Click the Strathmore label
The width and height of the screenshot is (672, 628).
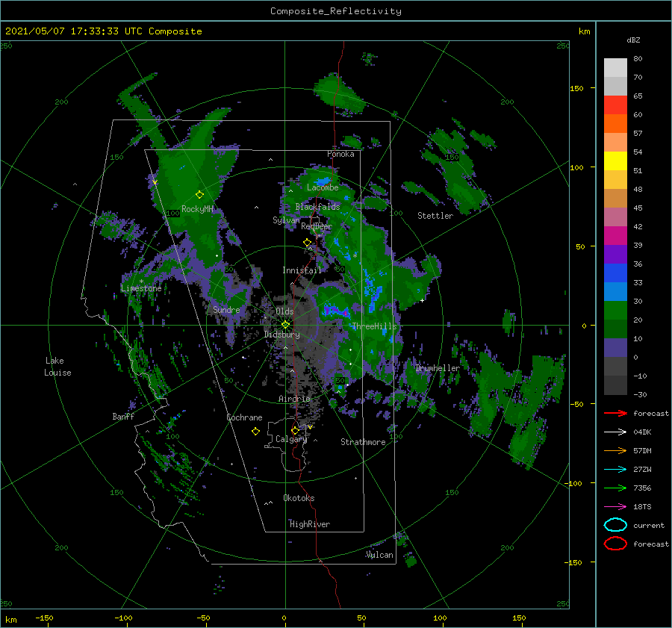[x=363, y=442]
